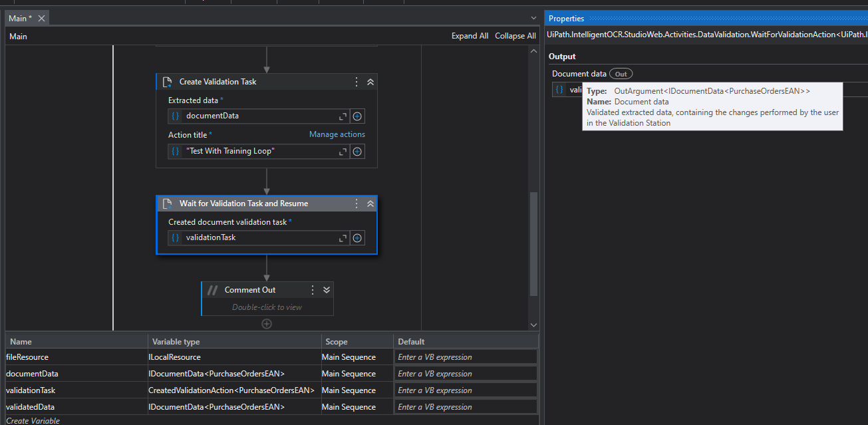Click Expand All in designer header
The width and height of the screenshot is (868, 425).
point(470,36)
